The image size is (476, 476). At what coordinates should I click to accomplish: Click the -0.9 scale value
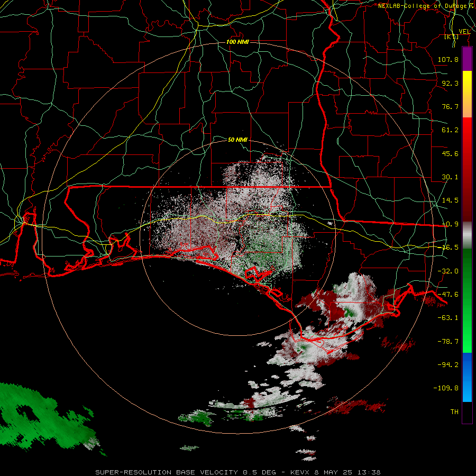[450, 224]
